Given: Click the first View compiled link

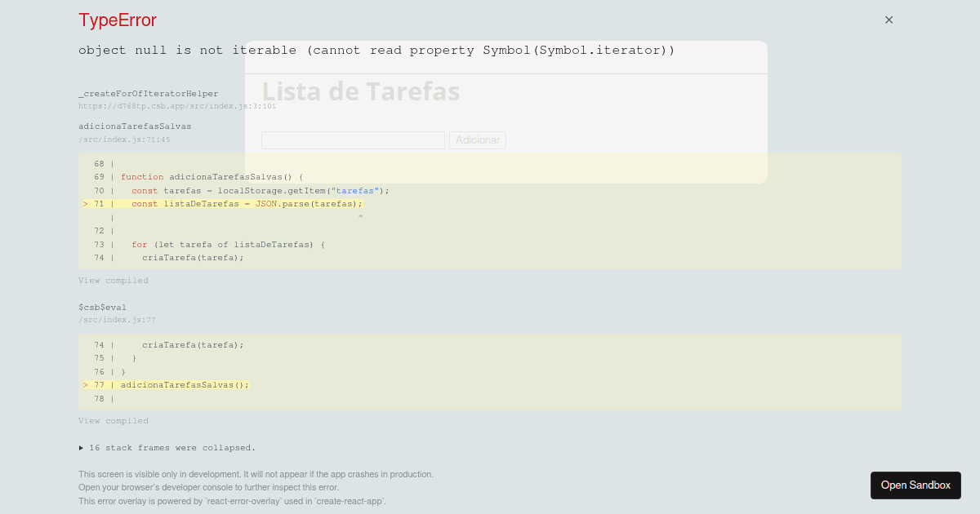Looking at the screenshot, I should pos(114,280).
